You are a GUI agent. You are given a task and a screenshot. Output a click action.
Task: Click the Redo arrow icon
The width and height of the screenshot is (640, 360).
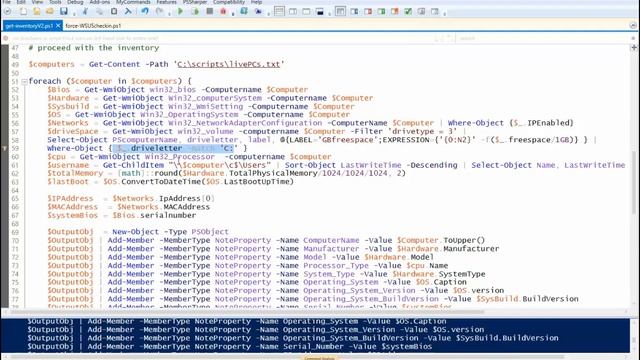point(160,11)
